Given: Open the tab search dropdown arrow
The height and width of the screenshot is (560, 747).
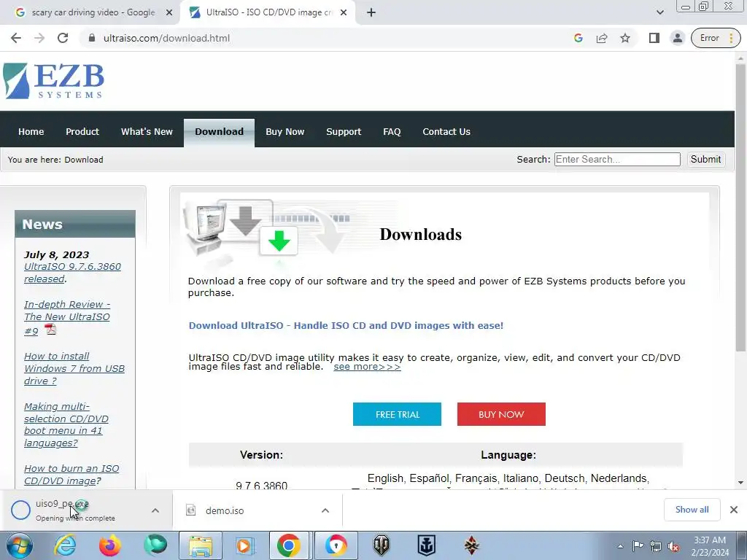Looking at the screenshot, I should (659, 13).
